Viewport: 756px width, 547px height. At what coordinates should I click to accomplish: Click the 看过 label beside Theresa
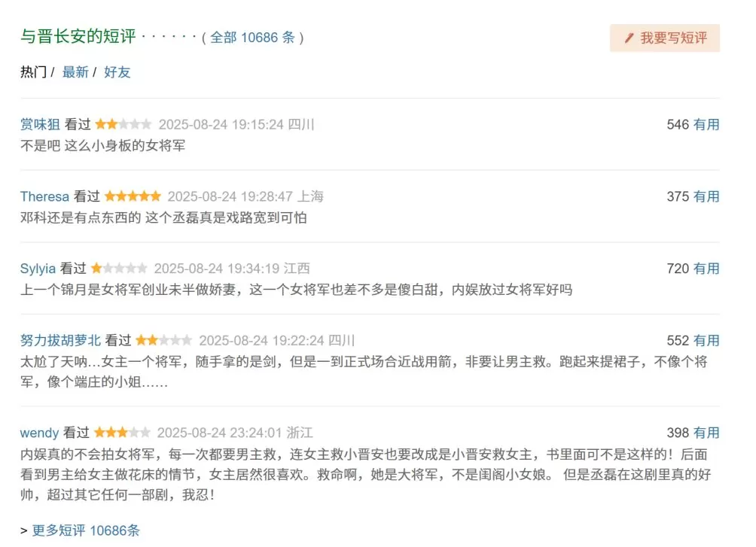point(87,196)
